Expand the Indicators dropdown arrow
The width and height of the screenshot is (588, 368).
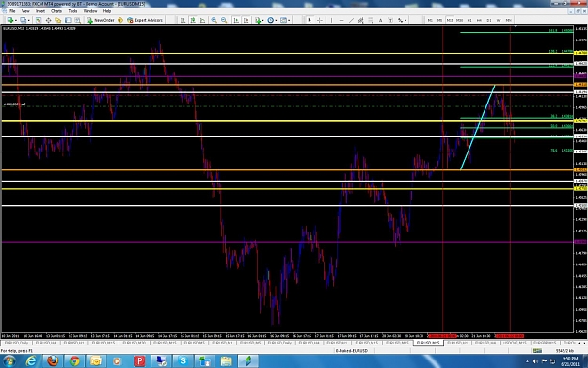262,21
